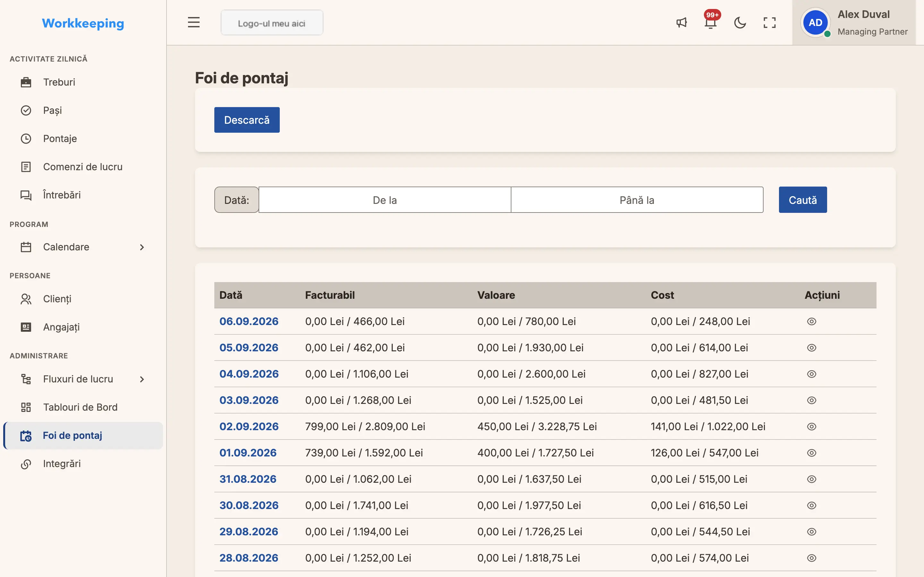View details eye icon for 02.09.2026

(811, 426)
